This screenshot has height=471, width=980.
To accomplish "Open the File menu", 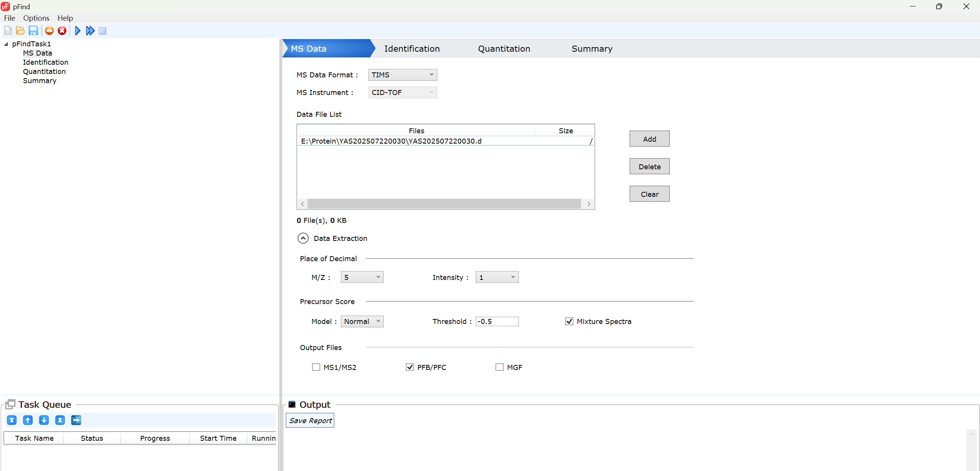I will pos(10,18).
